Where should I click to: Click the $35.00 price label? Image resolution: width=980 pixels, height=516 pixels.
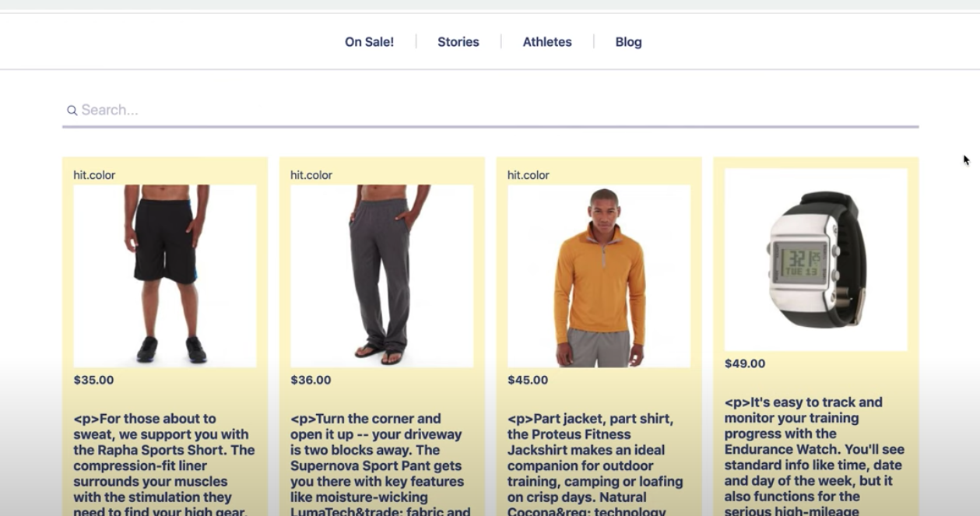(93, 380)
